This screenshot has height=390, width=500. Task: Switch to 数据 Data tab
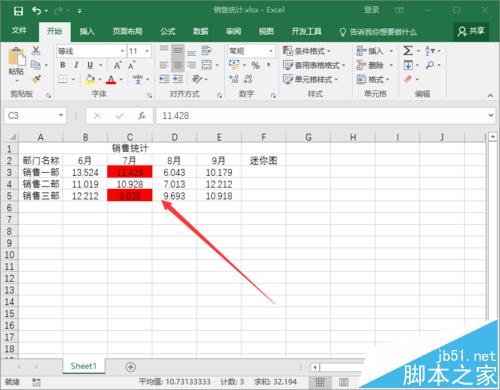tap(201, 31)
